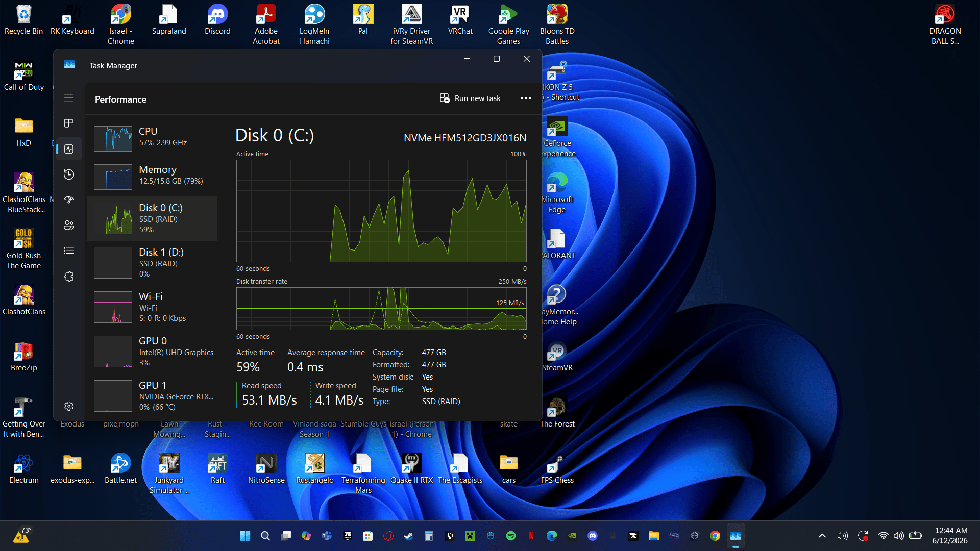Open the cars folder on desktop
The width and height of the screenshot is (980, 551).
[509, 469]
